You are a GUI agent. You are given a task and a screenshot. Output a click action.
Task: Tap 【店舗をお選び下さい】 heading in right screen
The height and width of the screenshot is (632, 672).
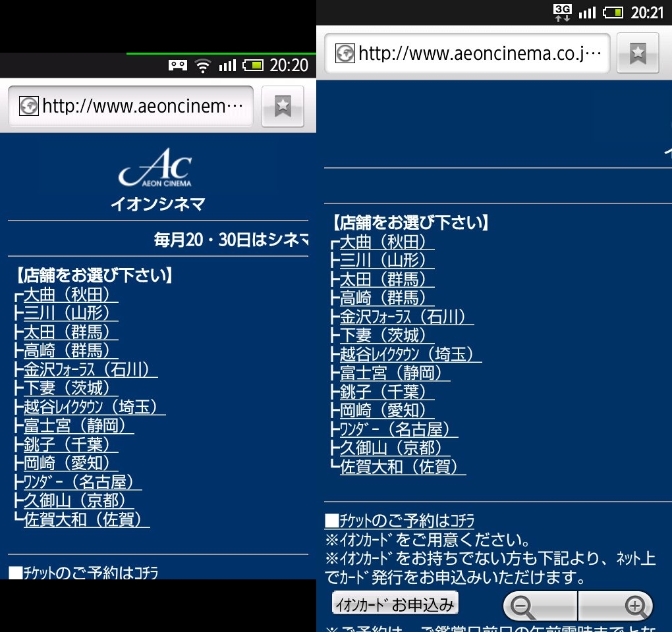tap(410, 223)
